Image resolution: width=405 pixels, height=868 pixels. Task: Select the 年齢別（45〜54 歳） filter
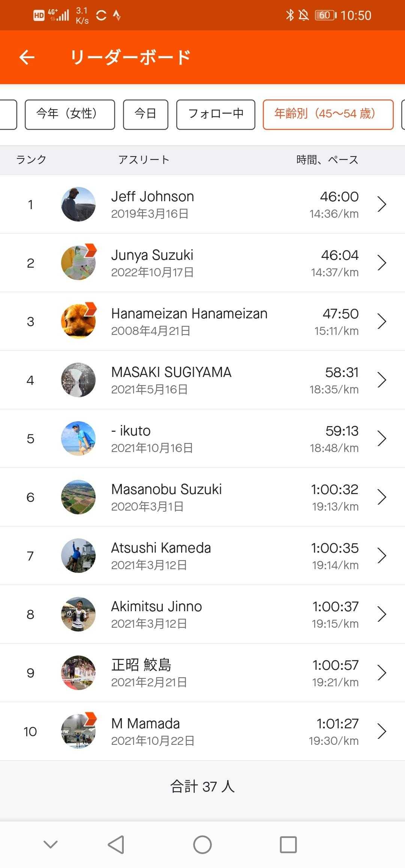tap(328, 115)
